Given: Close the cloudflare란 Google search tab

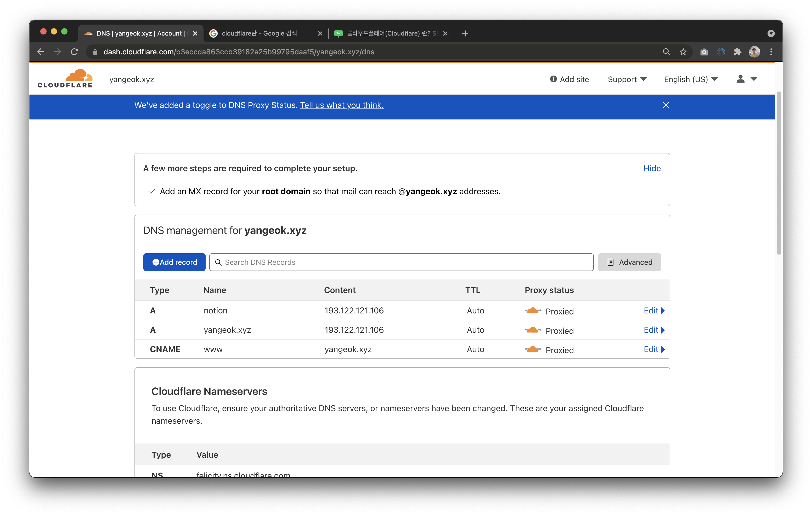Looking at the screenshot, I should click(320, 33).
